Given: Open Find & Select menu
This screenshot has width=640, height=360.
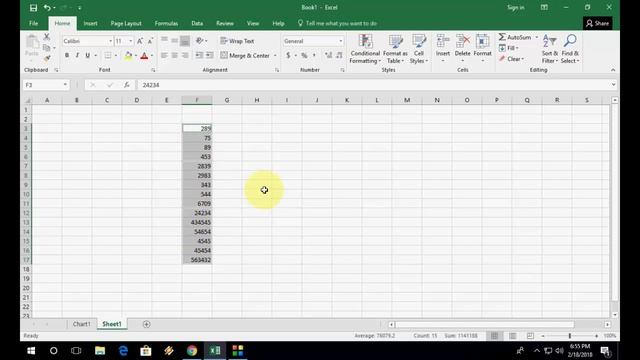Looking at the screenshot, I should (570, 49).
